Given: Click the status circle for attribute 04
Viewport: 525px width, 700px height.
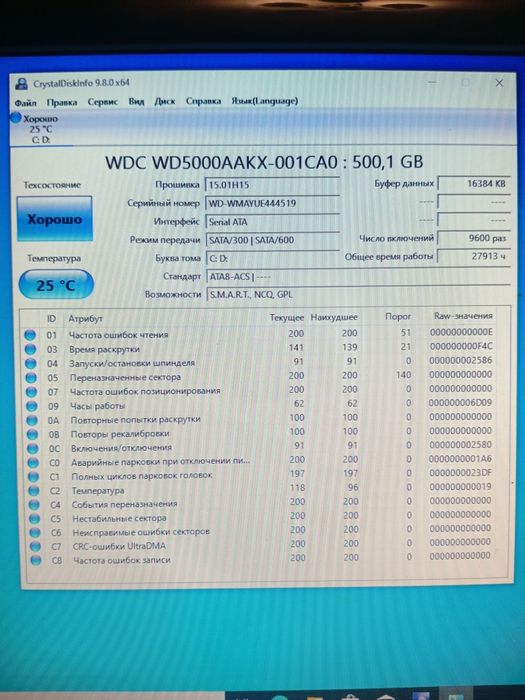Looking at the screenshot, I should (30, 363).
